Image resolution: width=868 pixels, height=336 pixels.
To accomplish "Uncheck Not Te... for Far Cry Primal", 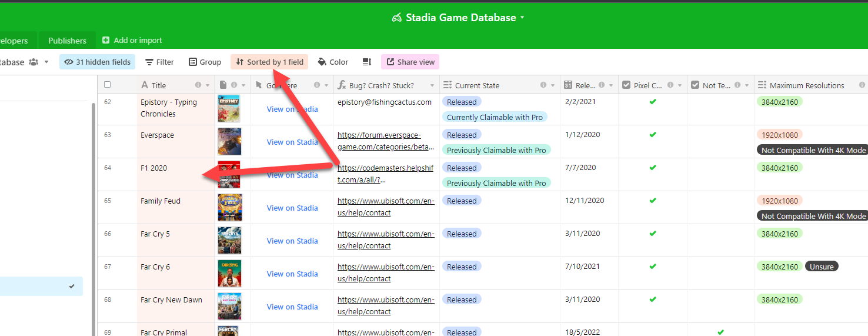I will point(721,332).
